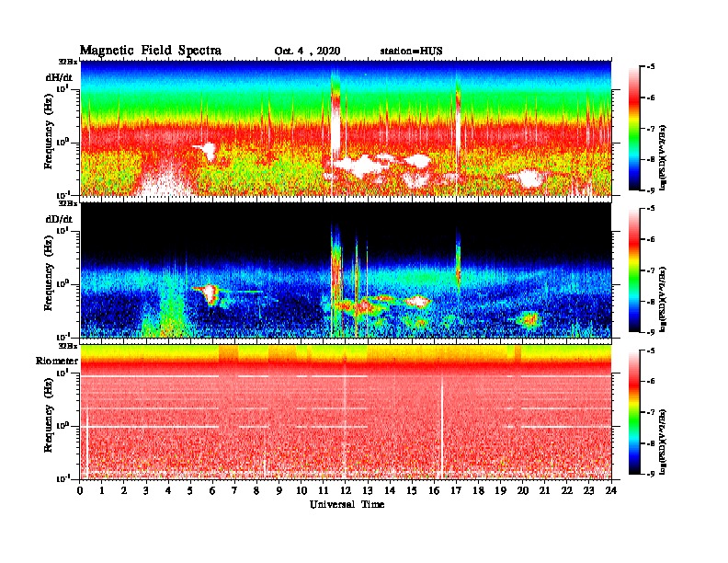The width and height of the screenshot is (728, 563).
Task: Click the log(PSD) units label beside dH/dt color bar
Action: pyautogui.click(x=664, y=157)
